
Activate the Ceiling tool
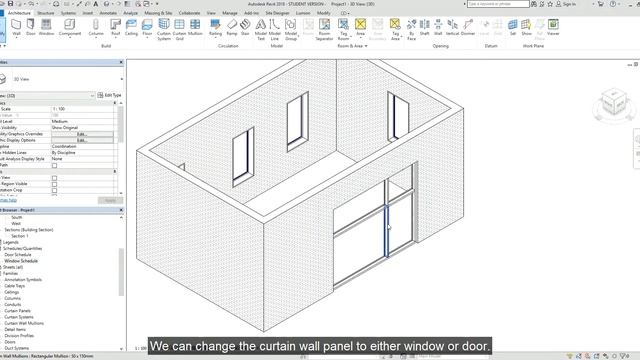click(x=131, y=28)
